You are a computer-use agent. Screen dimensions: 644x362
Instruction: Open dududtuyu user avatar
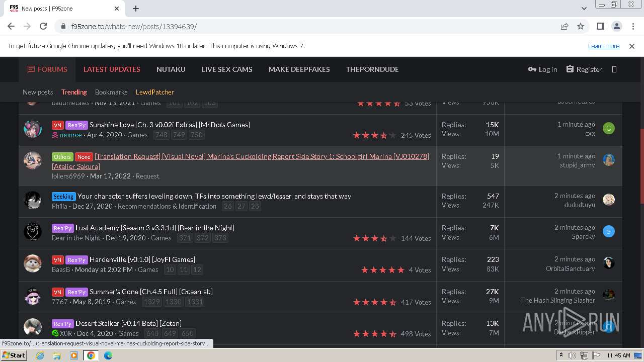[609, 200]
